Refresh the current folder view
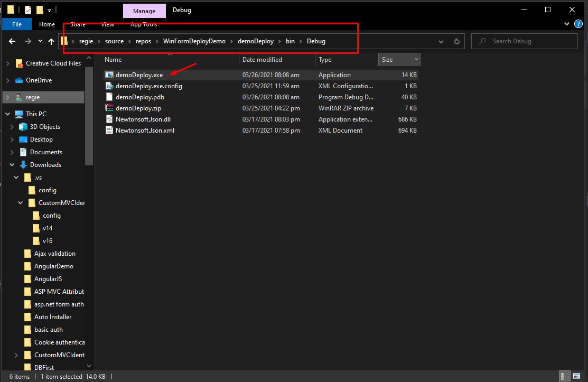The width and height of the screenshot is (588, 382). 456,41
